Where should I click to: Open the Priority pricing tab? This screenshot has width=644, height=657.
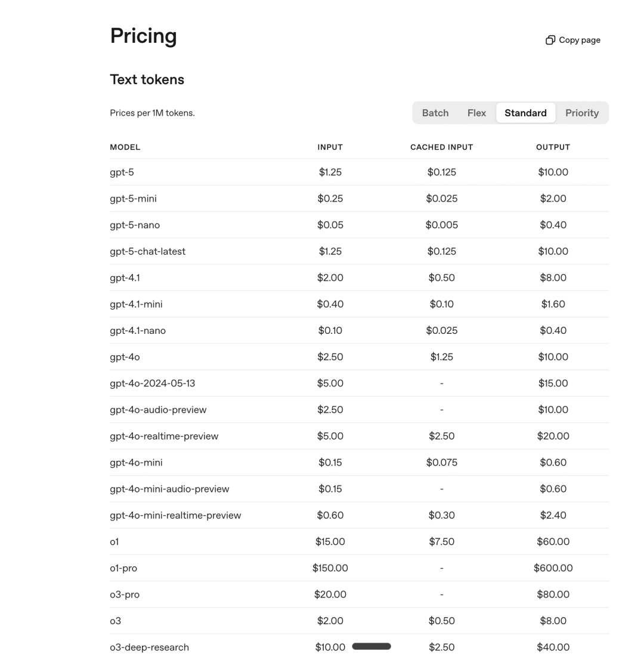[x=581, y=113]
